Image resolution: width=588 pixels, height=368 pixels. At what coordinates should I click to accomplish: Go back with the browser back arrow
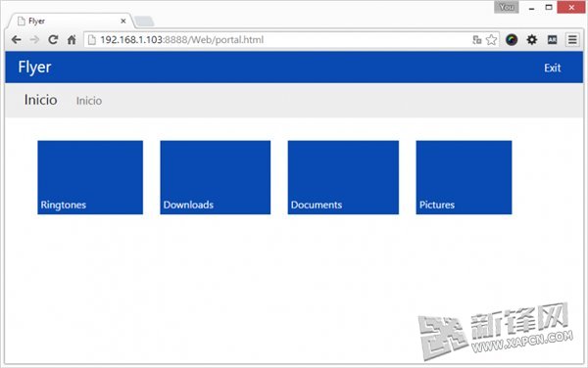click(x=16, y=40)
